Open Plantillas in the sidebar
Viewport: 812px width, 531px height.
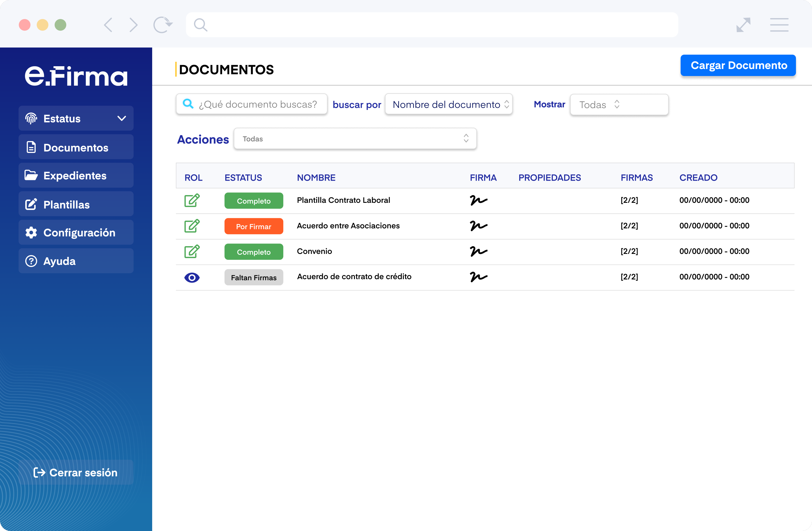(x=76, y=204)
